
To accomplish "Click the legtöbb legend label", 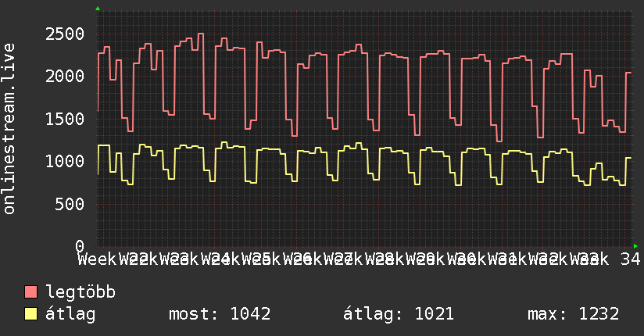I will click(x=80, y=292).
